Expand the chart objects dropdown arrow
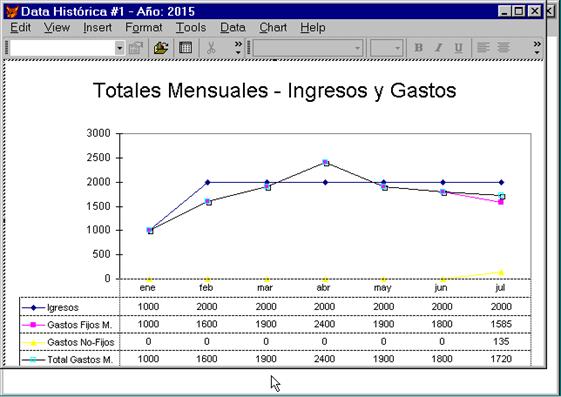This screenshot has height=397, width=561. click(119, 48)
